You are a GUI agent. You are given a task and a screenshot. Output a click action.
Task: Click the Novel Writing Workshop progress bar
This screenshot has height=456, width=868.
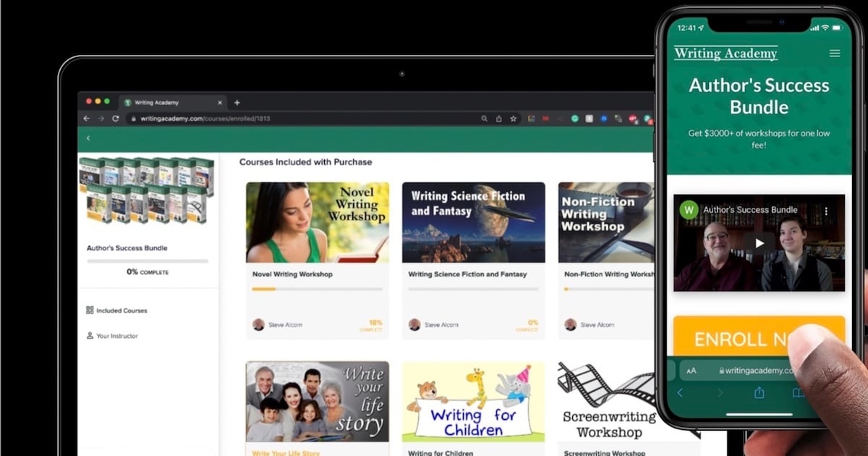(x=318, y=290)
